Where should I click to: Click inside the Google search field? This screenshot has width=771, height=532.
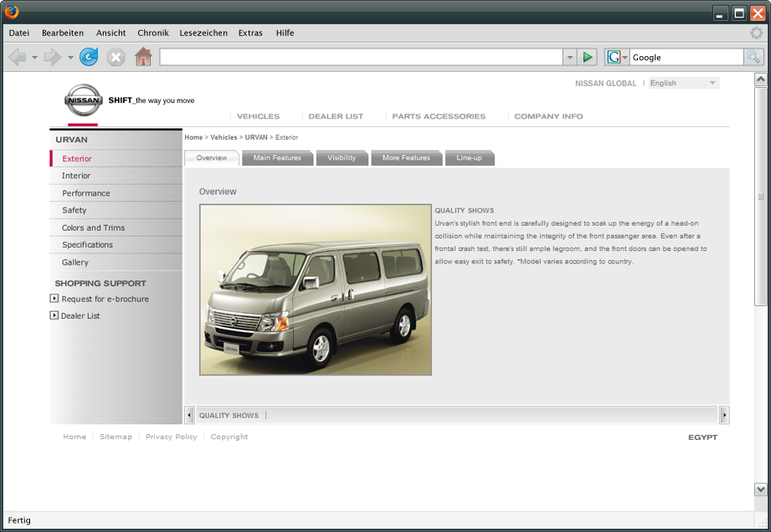(687, 57)
